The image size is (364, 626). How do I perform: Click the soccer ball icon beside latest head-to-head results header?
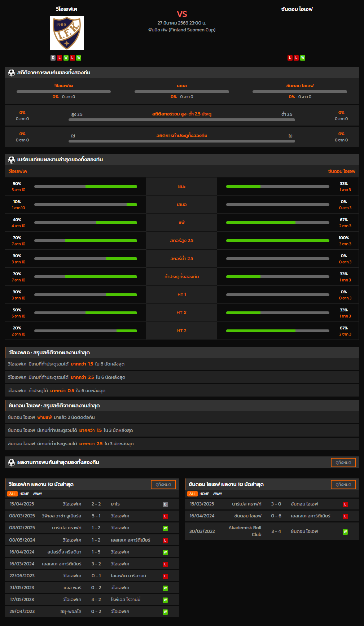(x=12, y=462)
